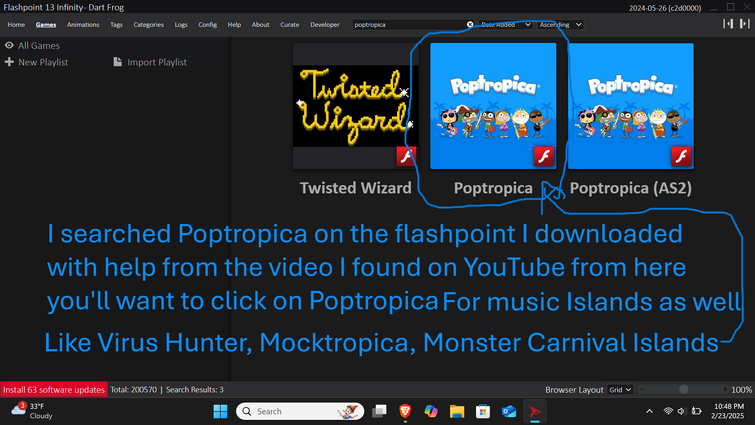Click Import Playlist
The height and width of the screenshot is (425, 755).
pos(157,62)
